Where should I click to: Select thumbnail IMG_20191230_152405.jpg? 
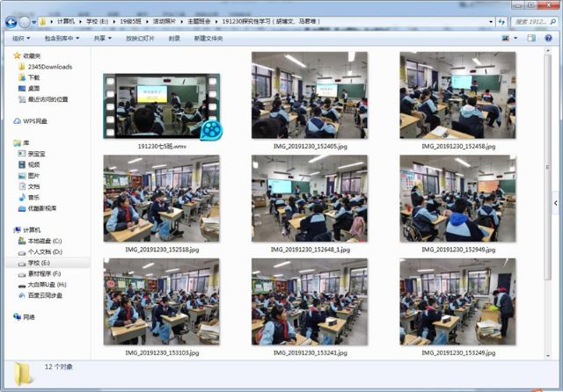310,95
